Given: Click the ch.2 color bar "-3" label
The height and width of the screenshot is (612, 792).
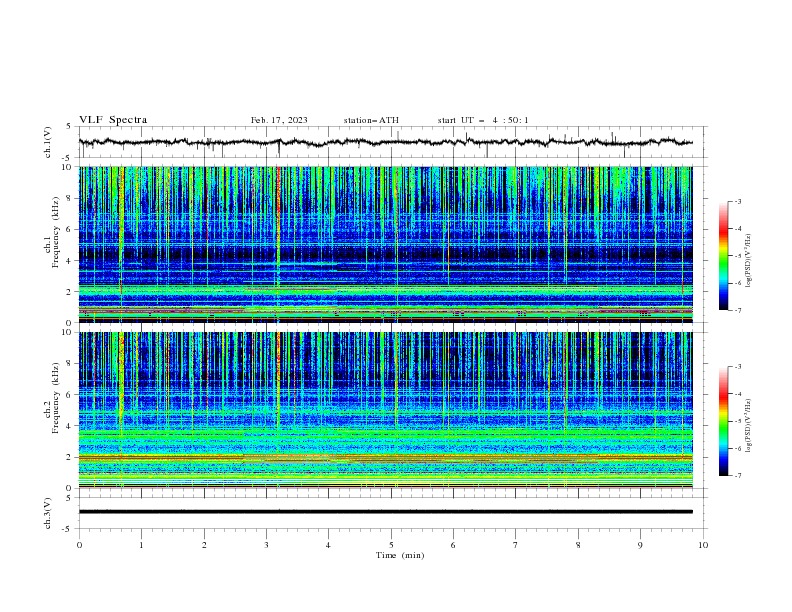Looking at the screenshot, I should pos(737,367).
